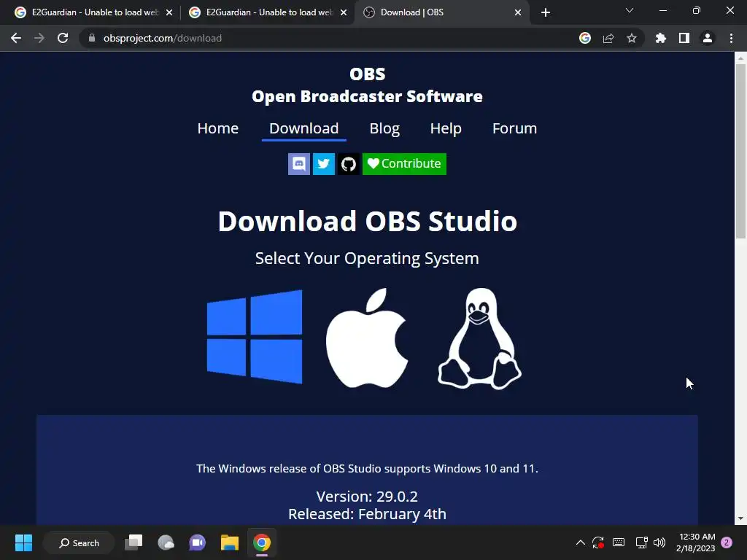Select the Windows operating system logo
This screenshot has width=747, height=560.
pos(255,337)
